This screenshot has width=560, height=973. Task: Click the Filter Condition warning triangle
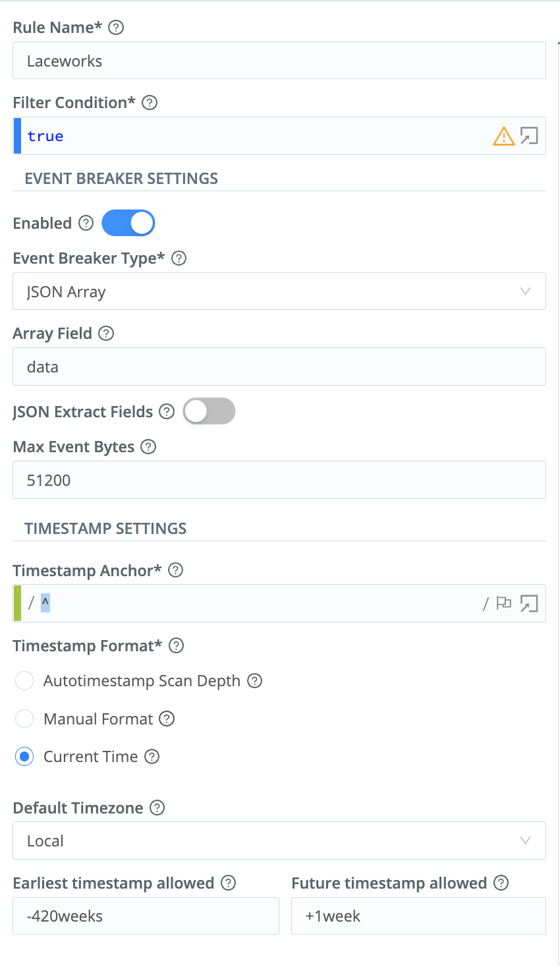(x=503, y=136)
